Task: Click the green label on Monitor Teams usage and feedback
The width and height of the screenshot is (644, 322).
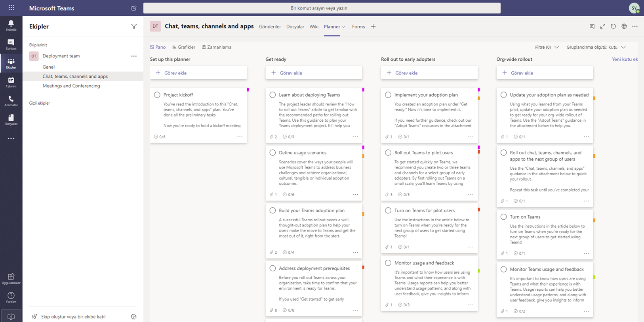Action: pos(594,277)
